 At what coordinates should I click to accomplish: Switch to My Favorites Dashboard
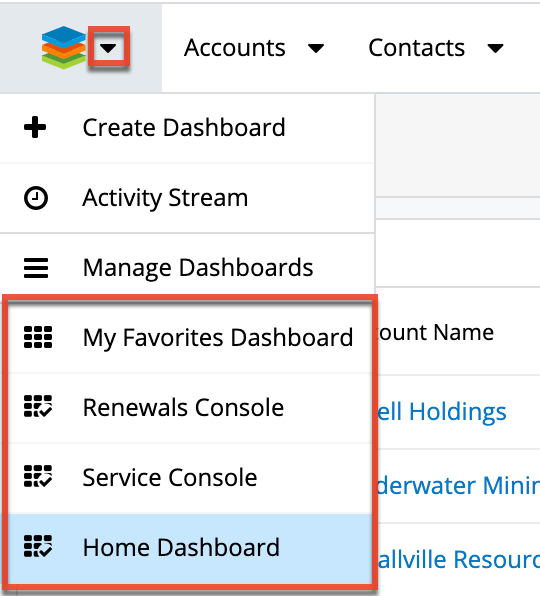(x=190, y=337)
